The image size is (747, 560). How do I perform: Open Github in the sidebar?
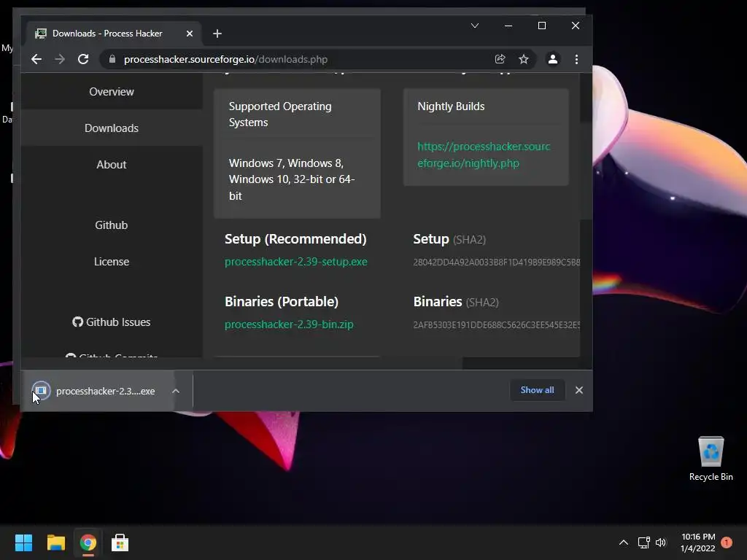[x=112, y=225]
